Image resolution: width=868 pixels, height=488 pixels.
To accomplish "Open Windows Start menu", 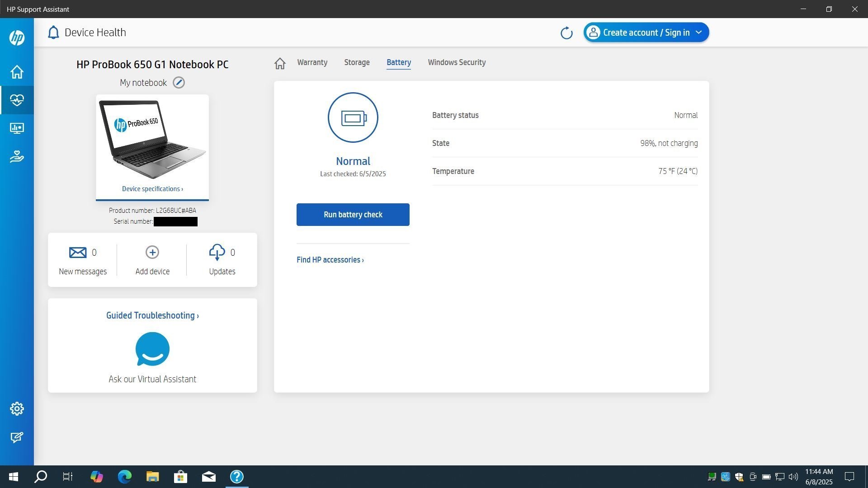I will point(14,477).
